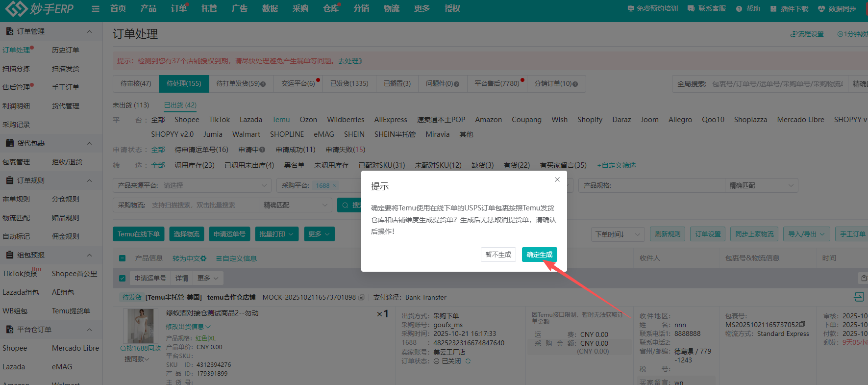Click the 帮助 question mark icon
The image size is (868, 385).
click(x=739, y=9)
